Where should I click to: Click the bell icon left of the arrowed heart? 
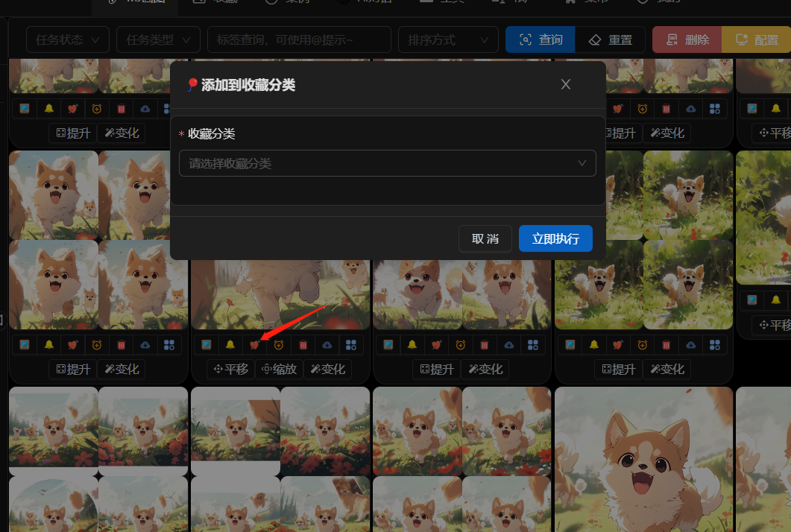[230, 345]
